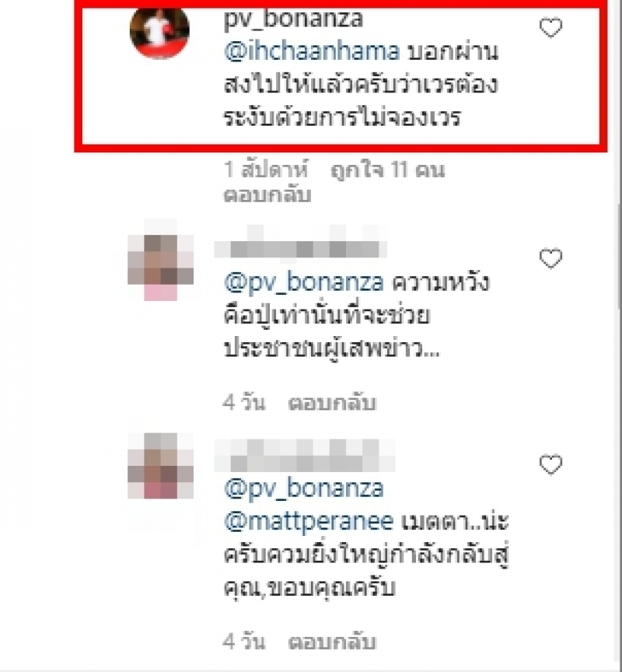Viewport: 622px width, 672px height.
Task: Follow the @pv_bonanza mention in the last comment
Action: coord(304,489)
